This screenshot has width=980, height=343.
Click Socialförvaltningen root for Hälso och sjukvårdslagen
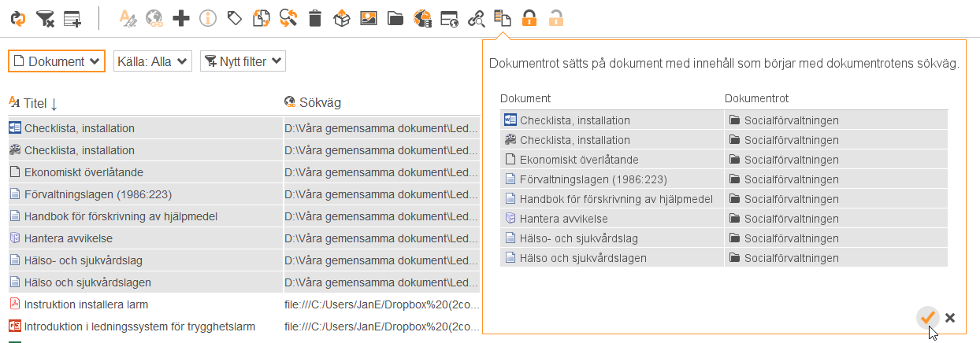coord(791,258)
